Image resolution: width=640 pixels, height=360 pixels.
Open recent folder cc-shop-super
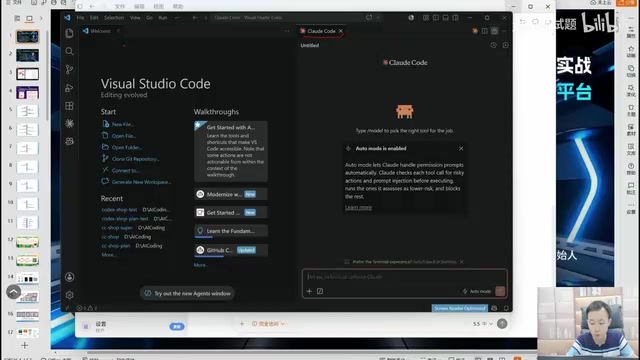tap(117, 228)
